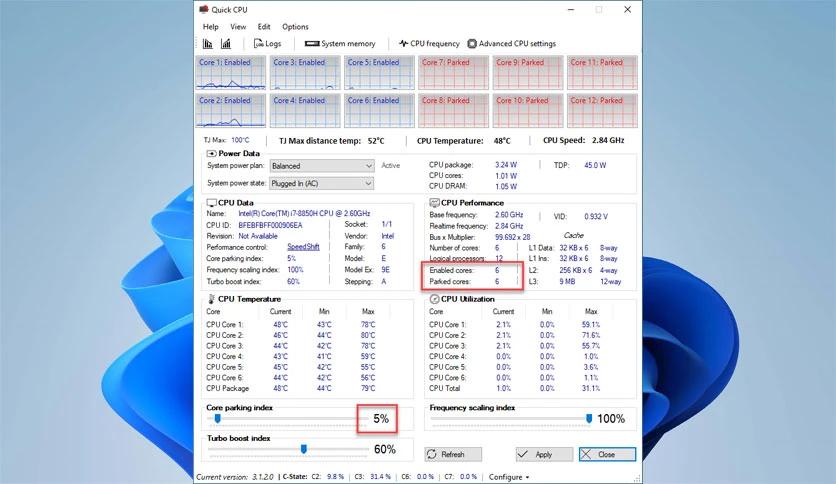Select the Core 11: Parked graph
This screenshot has width=836, height=484.
602,72
